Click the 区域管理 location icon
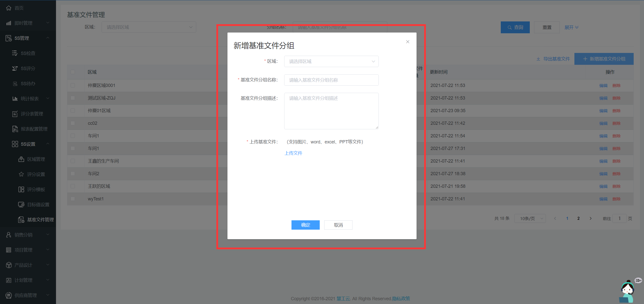The image size is (644, 304). click(x=21, y=159)
